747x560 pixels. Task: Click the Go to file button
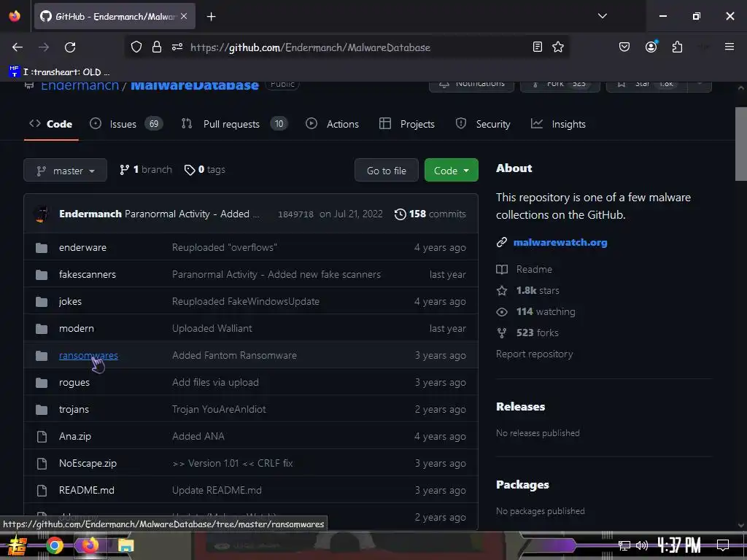pos(387,171)
